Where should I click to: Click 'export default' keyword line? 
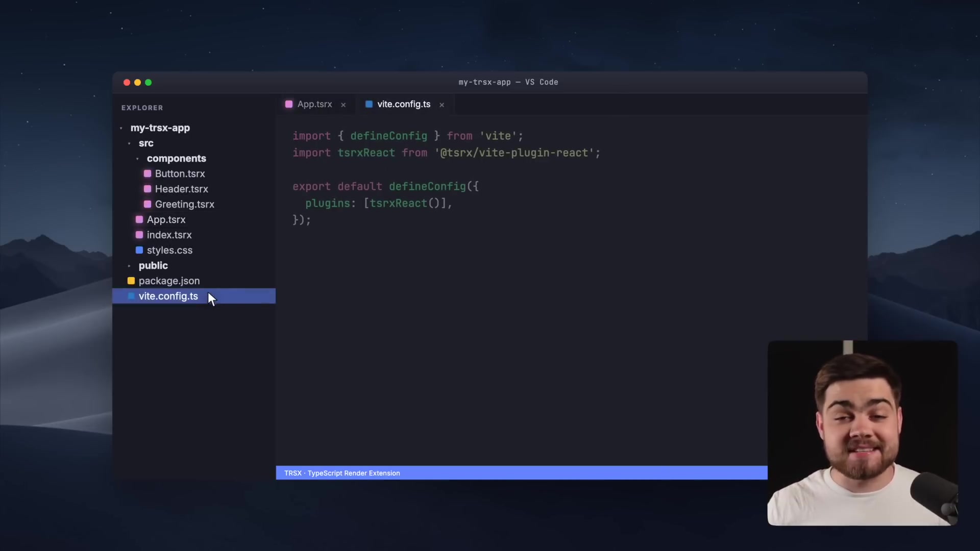[337, 186]
